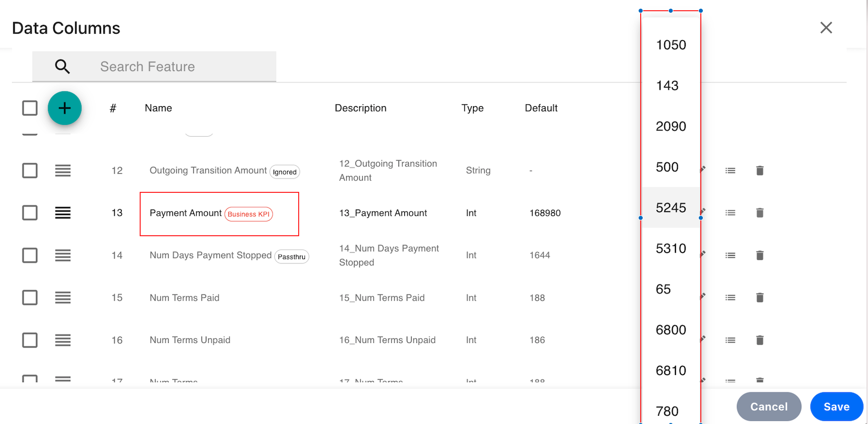Select 500 from the dropdown list
Image resolution: width=868 pixels, height=424 pixels.
click(671, 167)
